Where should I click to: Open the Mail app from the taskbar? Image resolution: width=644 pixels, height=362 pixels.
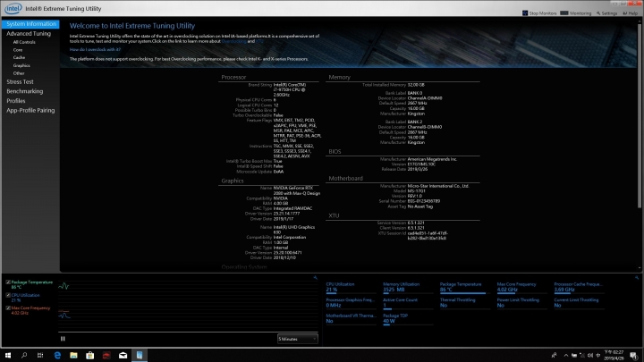[123, 356]
